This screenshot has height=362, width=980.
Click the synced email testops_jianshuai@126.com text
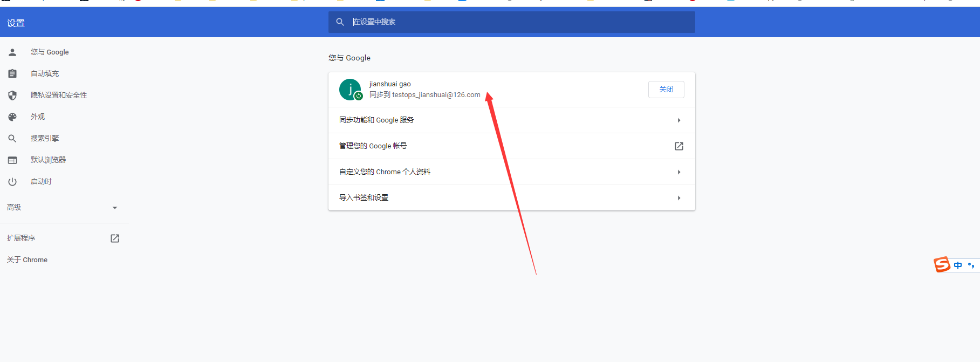point(436,95)
